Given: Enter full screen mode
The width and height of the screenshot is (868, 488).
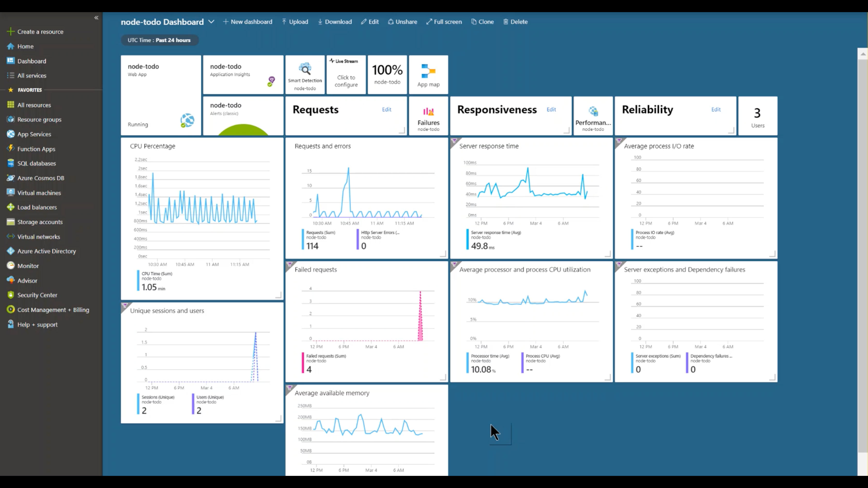Looking at the screenshot, I should [x=444, y=21].
